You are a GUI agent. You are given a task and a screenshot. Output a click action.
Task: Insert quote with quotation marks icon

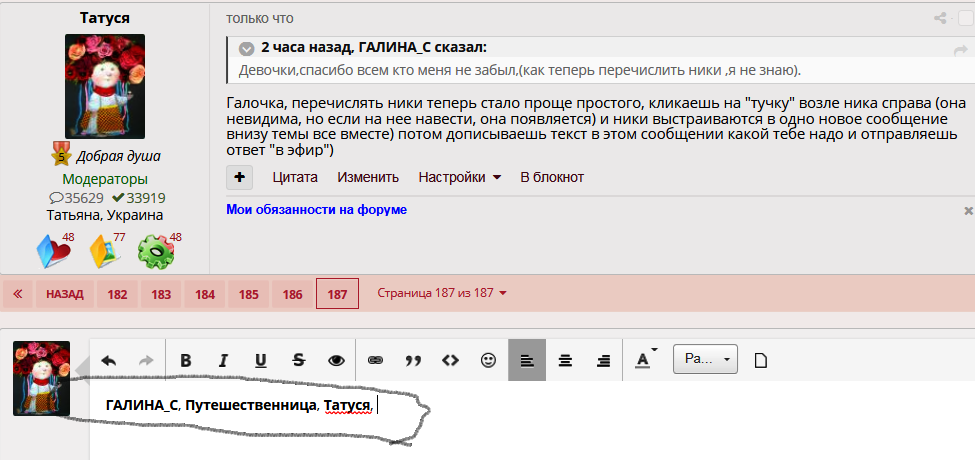413,360
